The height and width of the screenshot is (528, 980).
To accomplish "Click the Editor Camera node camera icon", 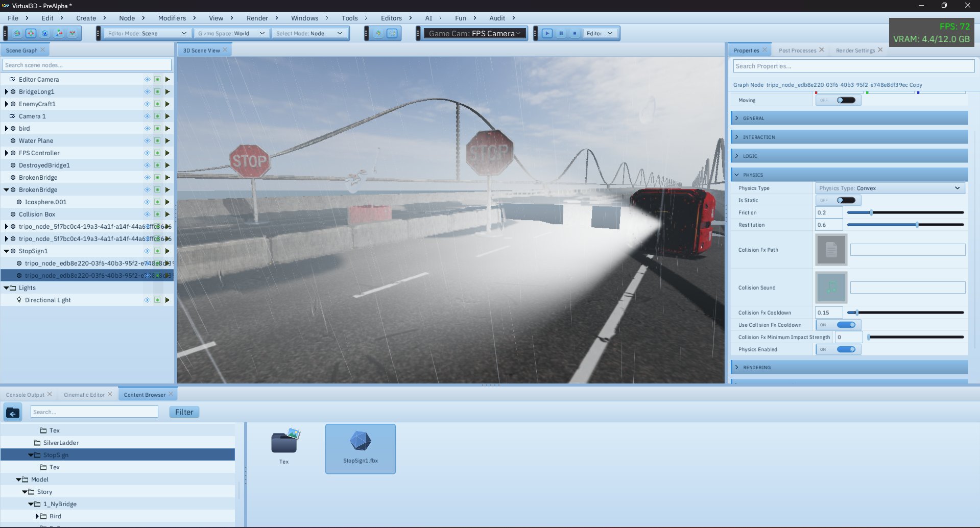I will click(x=12, y=79).
